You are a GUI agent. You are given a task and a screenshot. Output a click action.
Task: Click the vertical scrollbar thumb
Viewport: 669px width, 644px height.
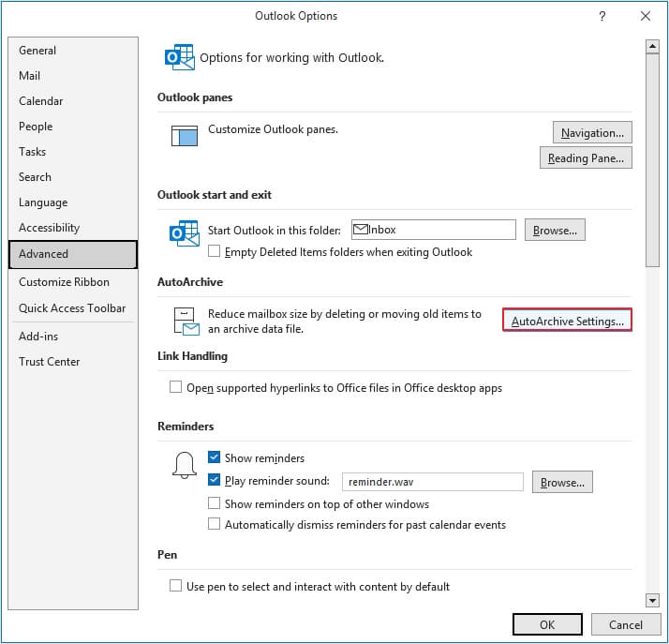pos(652,160)
